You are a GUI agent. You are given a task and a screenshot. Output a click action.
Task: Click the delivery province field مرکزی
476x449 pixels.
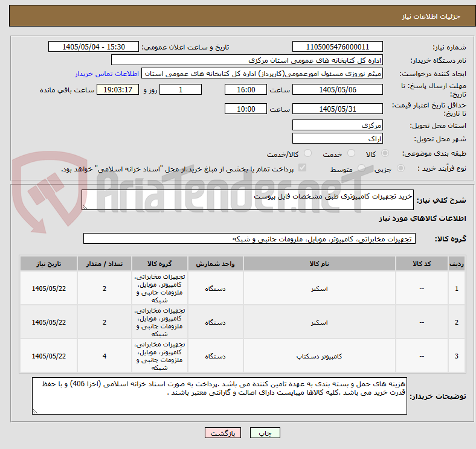click(337, 125)
